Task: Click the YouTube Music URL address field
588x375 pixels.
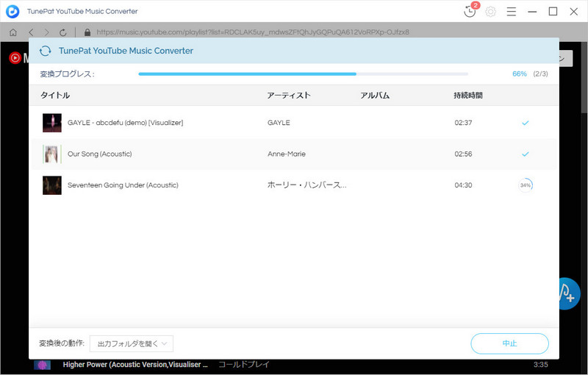Action: click(x=253, y=32)
